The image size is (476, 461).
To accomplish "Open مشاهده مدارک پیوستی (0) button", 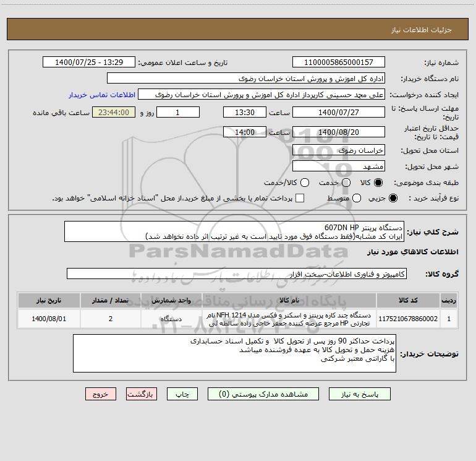I will tap(263, 394).
